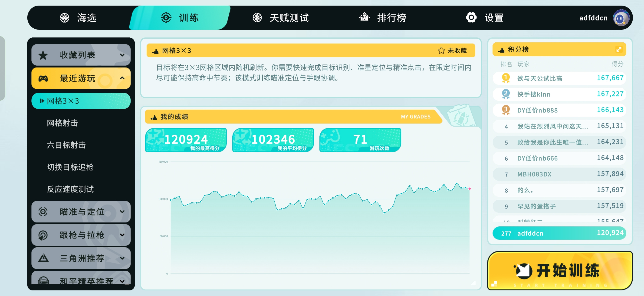Expand the 瞄准与定位 chevron
Image resolution: width=644 pixels, height=296 pixels.
click(122, 212)
